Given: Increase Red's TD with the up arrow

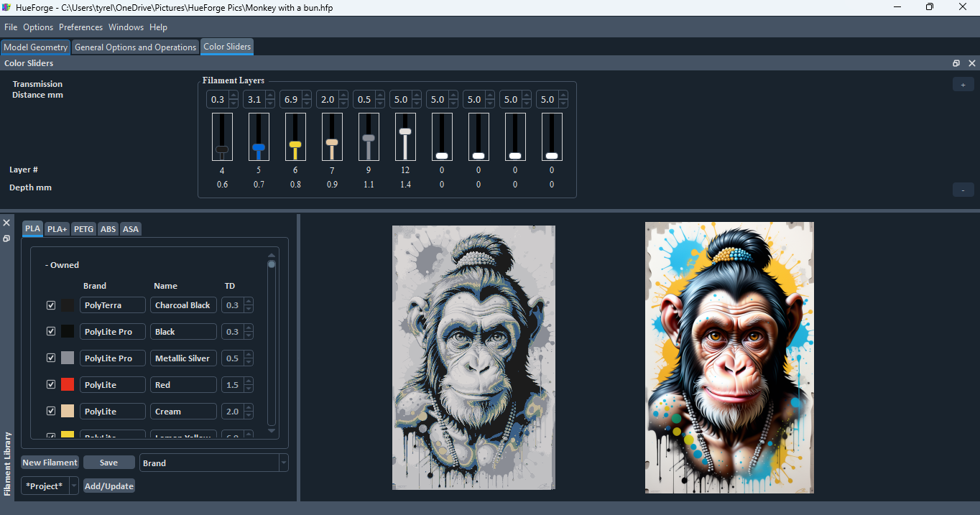Looking at the screenshot, I should 249,381.
